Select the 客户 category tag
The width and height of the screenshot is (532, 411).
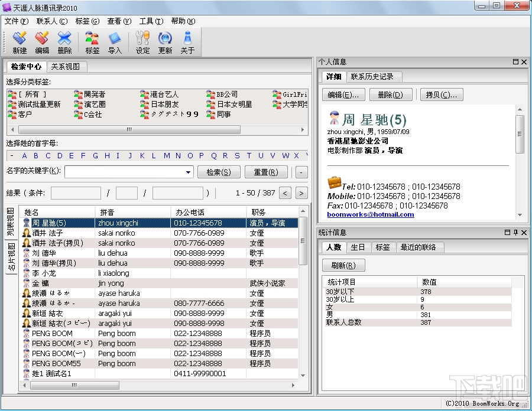(x=20, y=114)
